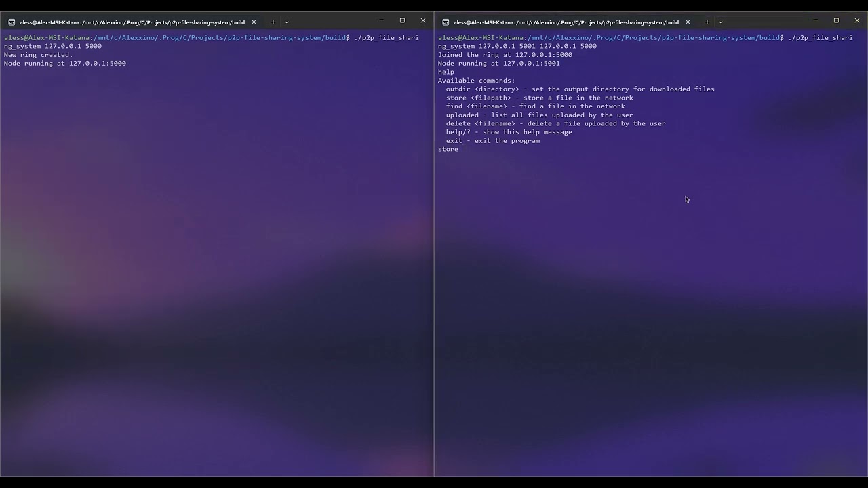
Task: Click the 'store' input line at the right terminal prompt
Action: click(x=448, y=149)
